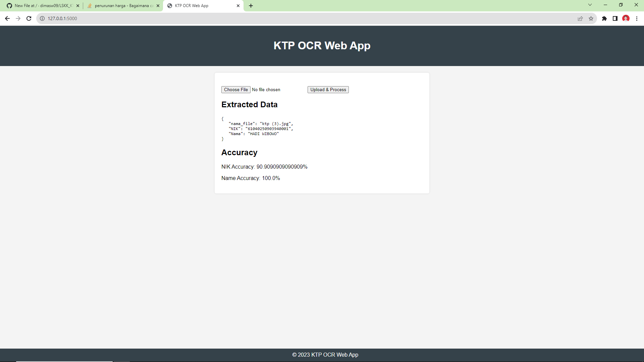Open the tab search dropdown chevron
This screenshot has height=362, width=644.
[590, 5]
